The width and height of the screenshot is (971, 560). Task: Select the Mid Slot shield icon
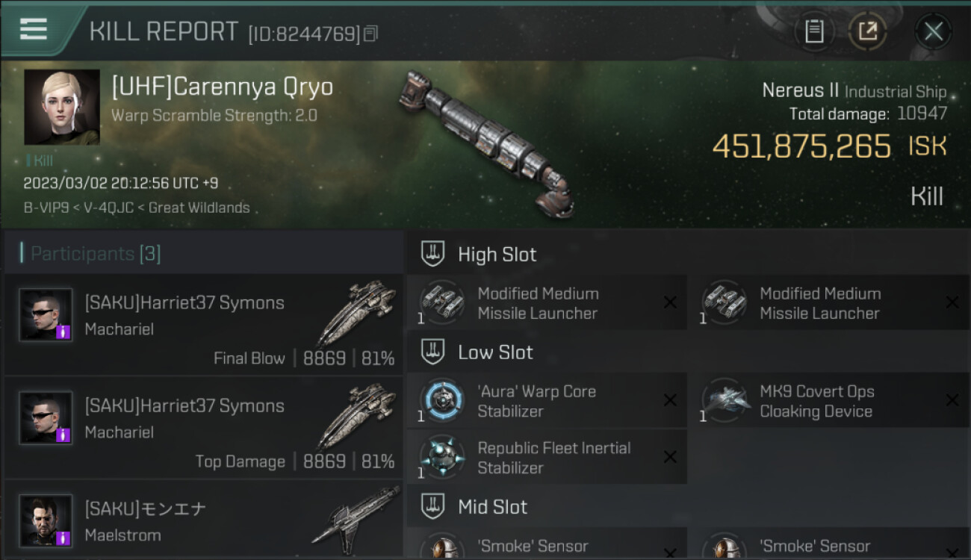[432, 506]
